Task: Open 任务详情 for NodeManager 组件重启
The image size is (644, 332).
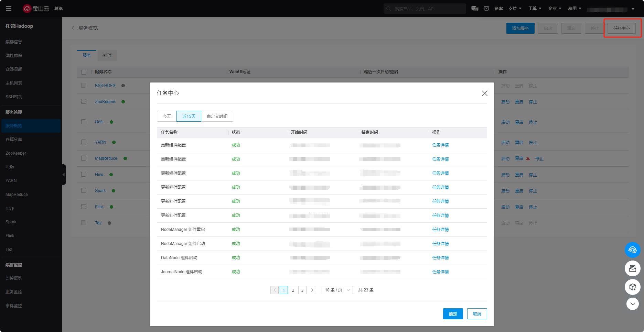Action: (x=440, y=230)
